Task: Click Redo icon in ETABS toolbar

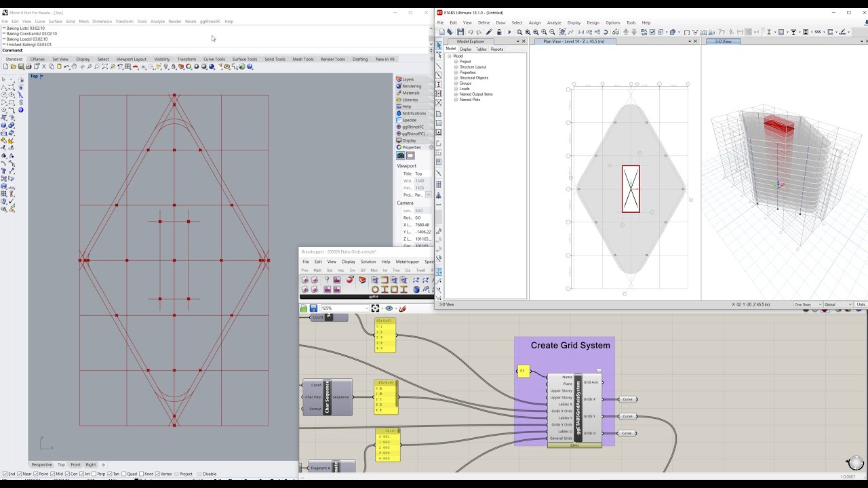Action: pos(479,32)
